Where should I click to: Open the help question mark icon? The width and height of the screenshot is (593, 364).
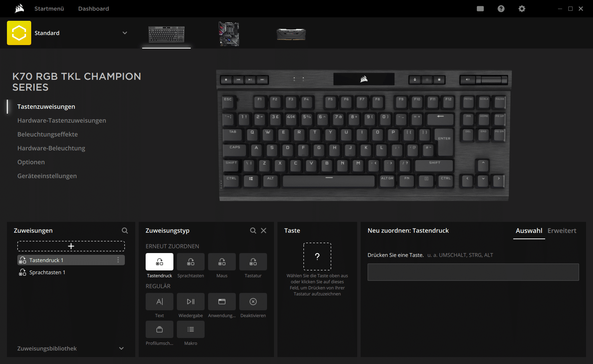tap(501, 9)
